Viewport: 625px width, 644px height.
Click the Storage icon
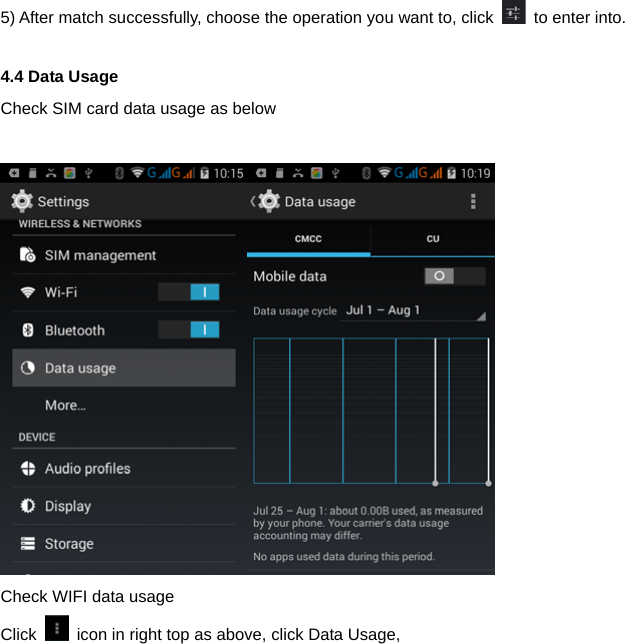coord(28,544)
